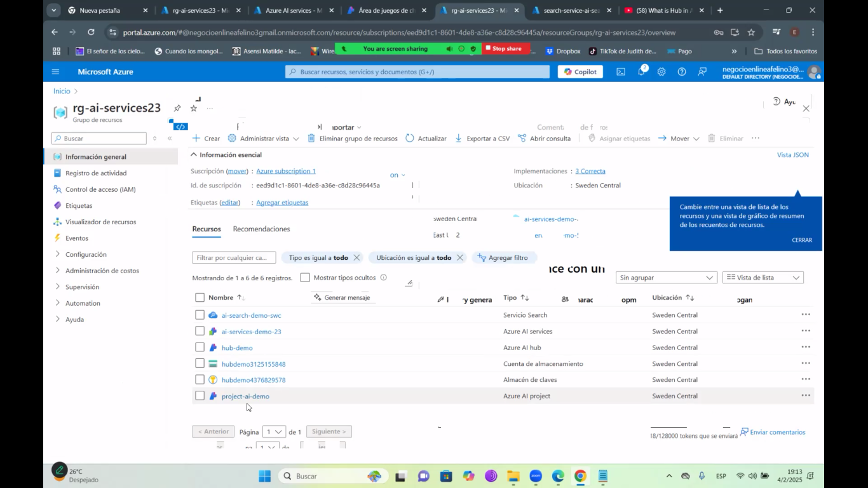
Task: Click the Copilot button
Action: (580, 72)
